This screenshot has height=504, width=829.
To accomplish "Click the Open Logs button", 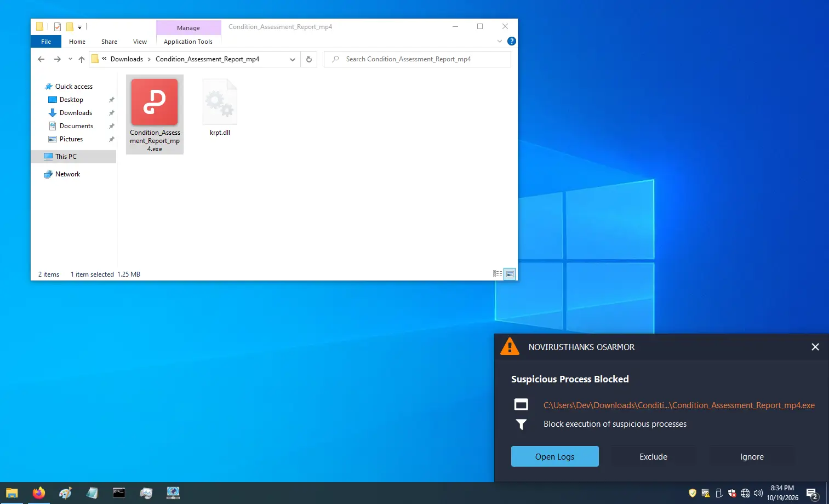I will (555, 456).
